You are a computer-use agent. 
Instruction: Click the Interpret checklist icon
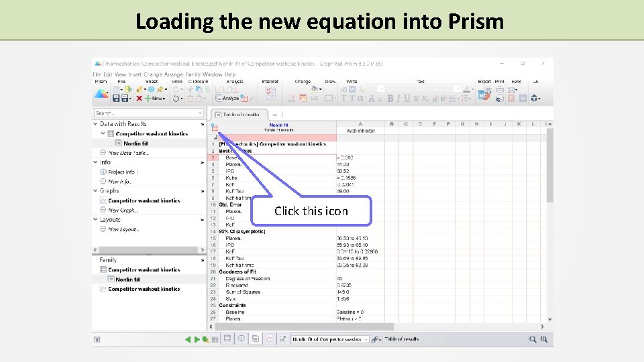(270, 94)
